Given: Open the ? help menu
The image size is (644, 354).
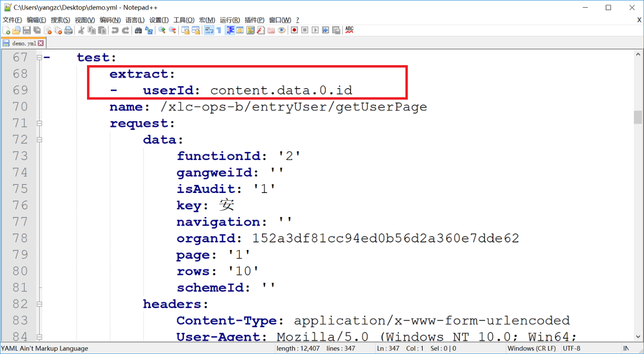Looking at the screenshot, I should [298, 20].
